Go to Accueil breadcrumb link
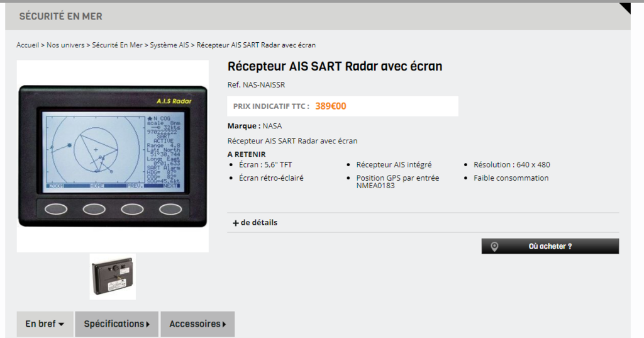The height and width of the screenshot is (338, 644). (x=28, y=45)
